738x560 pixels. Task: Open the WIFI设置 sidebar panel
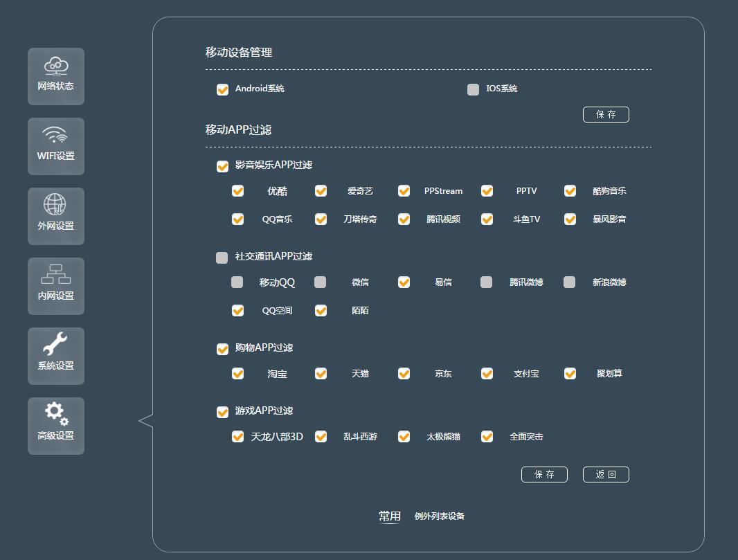(x=56, y=146)
